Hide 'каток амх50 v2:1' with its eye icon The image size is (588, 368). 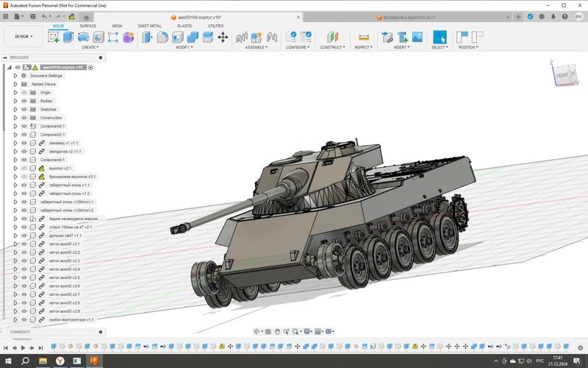pos(24,244)
